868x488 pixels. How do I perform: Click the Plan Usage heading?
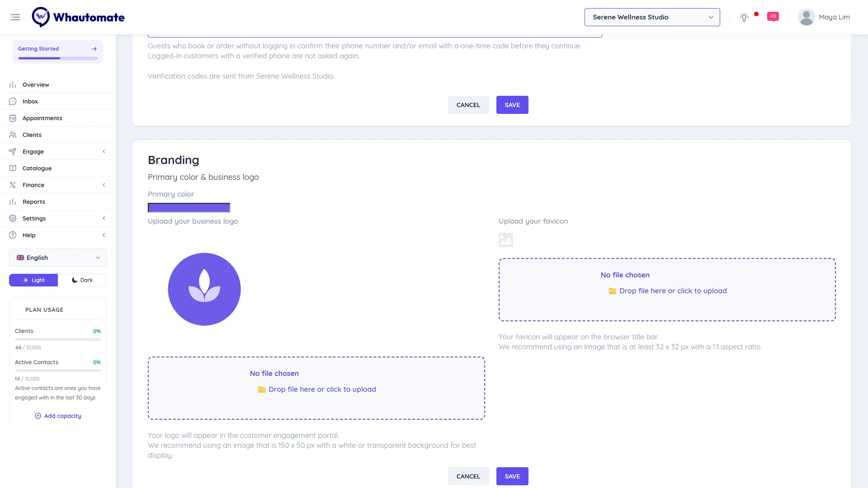point(44,310)
